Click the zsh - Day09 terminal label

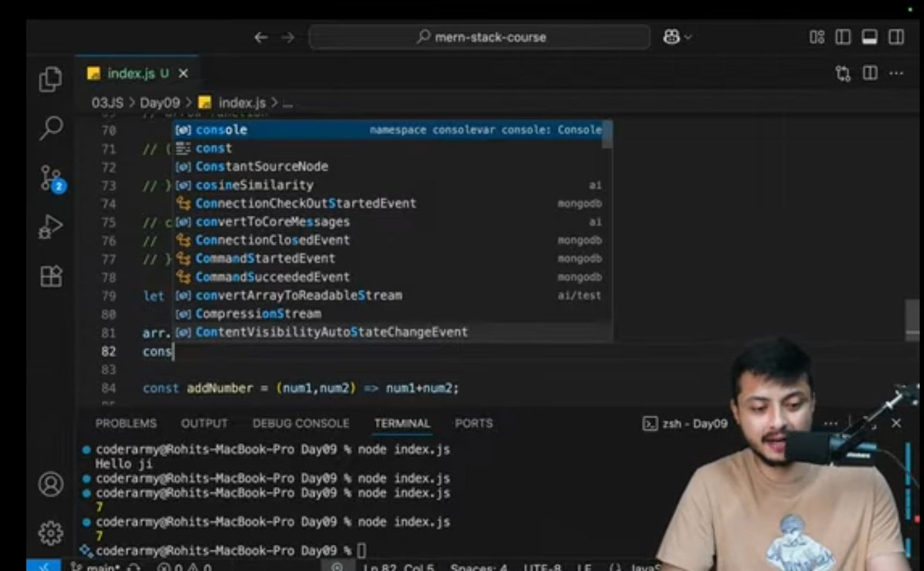click(685, 424)
